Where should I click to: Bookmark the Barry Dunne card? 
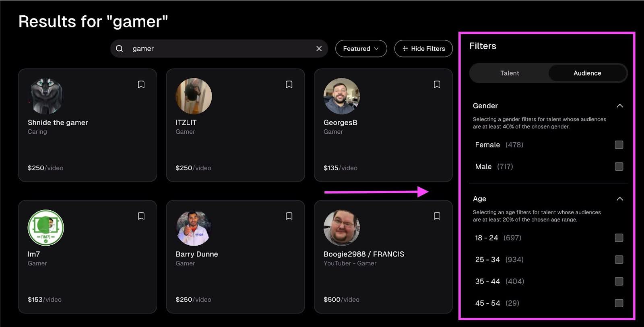point(289,216)
